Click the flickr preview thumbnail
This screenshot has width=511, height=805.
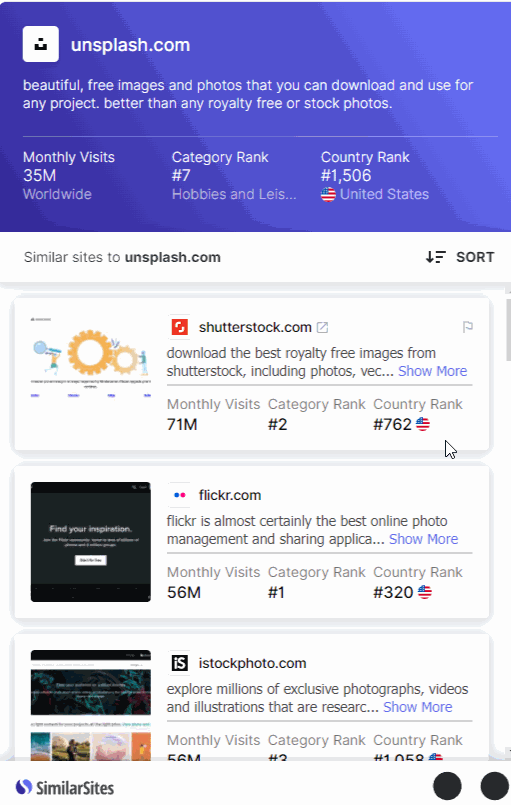(90, 542)
